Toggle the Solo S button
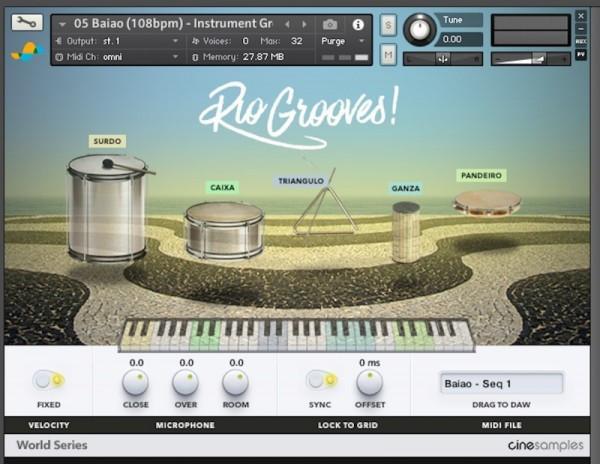 click(388, 26)
